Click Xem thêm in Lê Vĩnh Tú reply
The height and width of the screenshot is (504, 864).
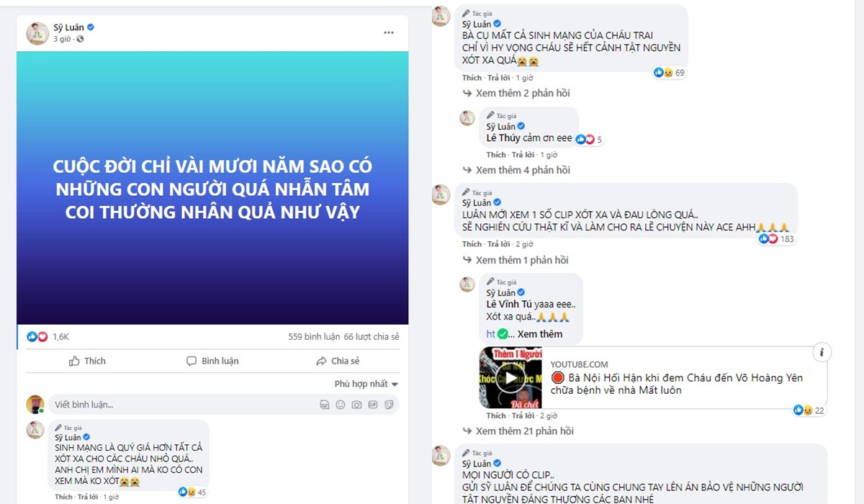pos(540,334)
